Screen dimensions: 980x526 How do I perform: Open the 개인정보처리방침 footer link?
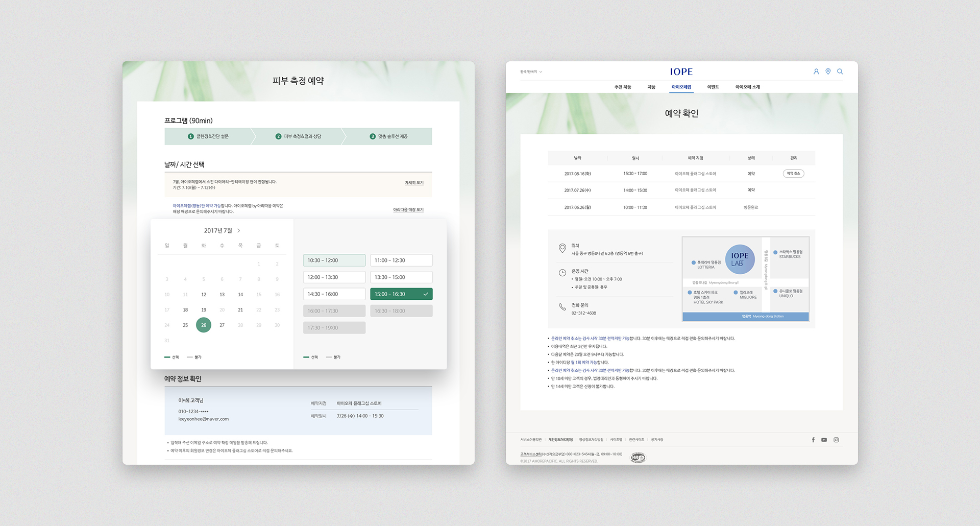click(560, 440)
